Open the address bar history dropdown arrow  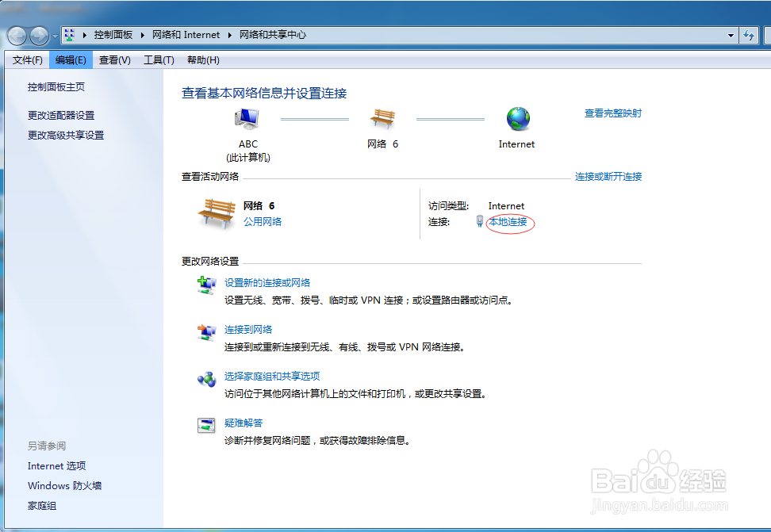(x=732, y=35)
